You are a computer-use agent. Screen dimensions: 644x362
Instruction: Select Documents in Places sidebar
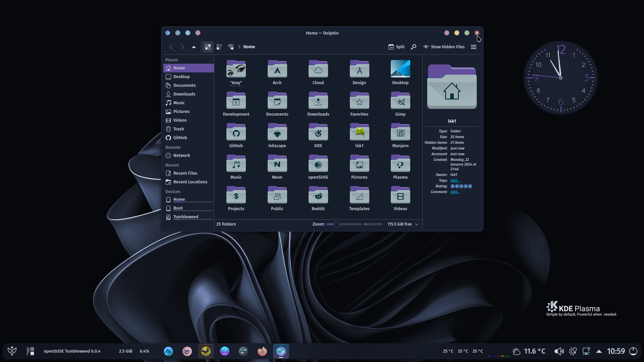point(189,85)
